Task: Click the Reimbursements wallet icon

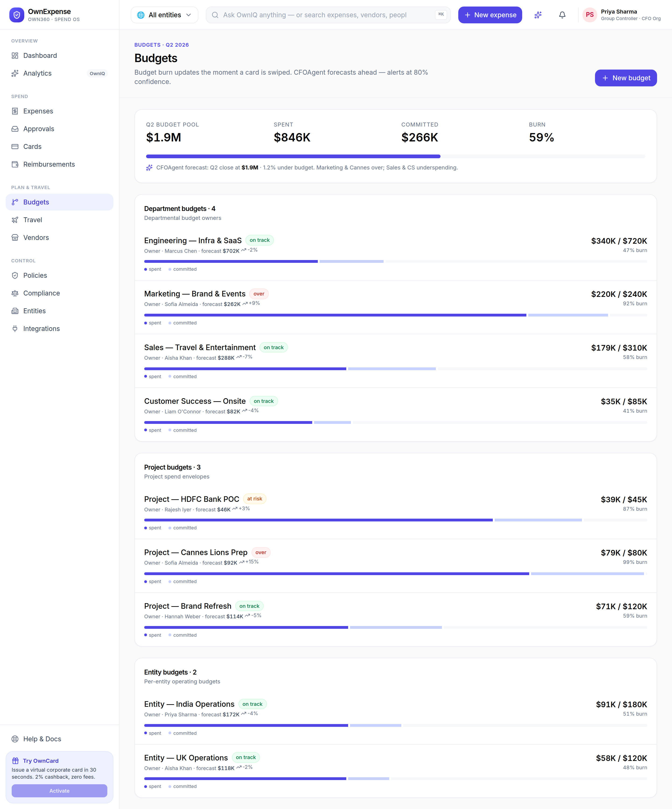Action: [x=15, y=164]
